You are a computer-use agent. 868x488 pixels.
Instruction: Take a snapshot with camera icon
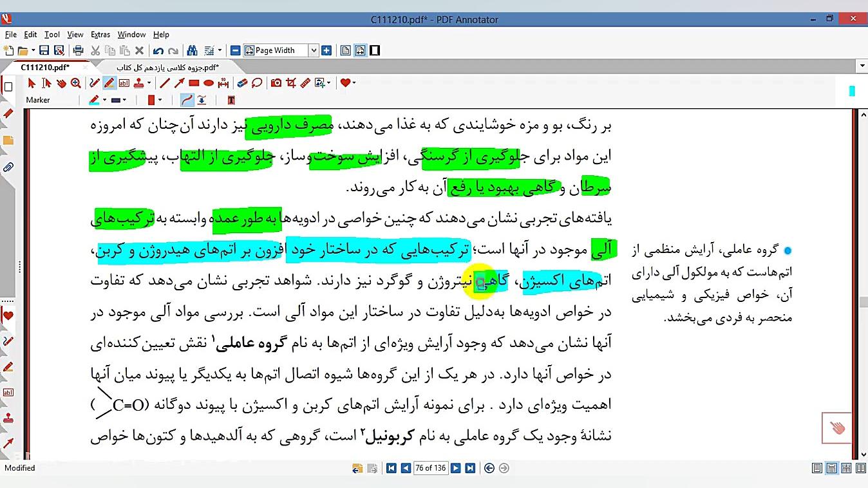[x=276, y=83]
